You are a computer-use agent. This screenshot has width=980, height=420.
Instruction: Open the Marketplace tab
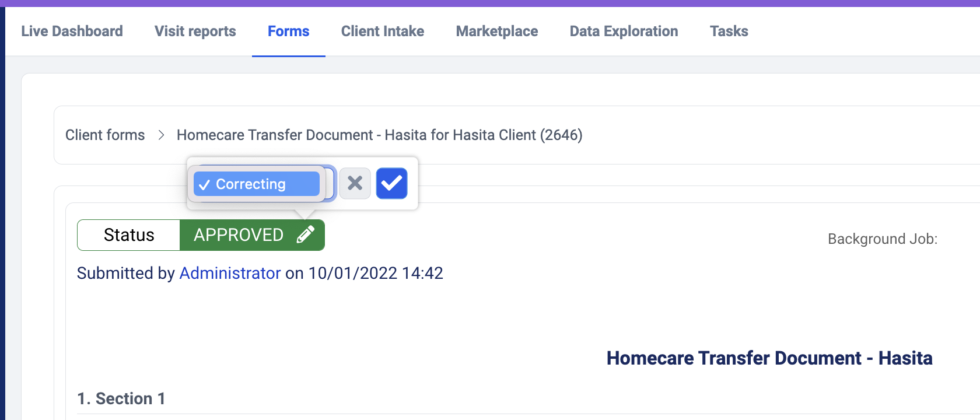point(496,32)
